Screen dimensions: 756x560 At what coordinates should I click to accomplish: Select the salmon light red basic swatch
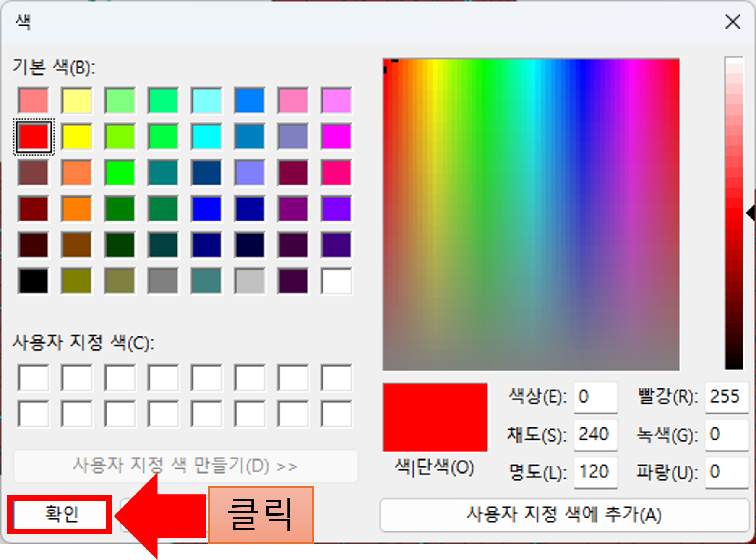pos(34,101)
